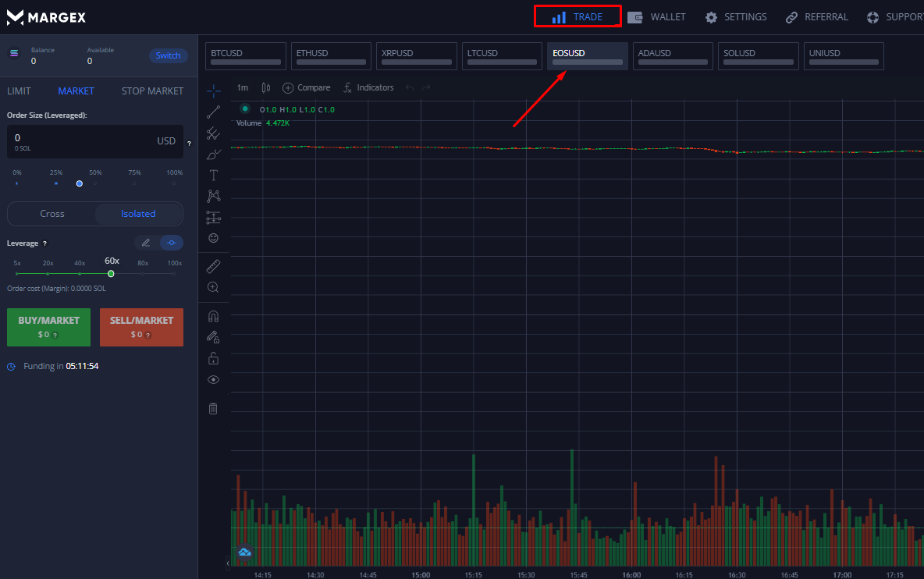Select the UNIUSD trading pair
The image size is (924, 579).
point(844,56)
